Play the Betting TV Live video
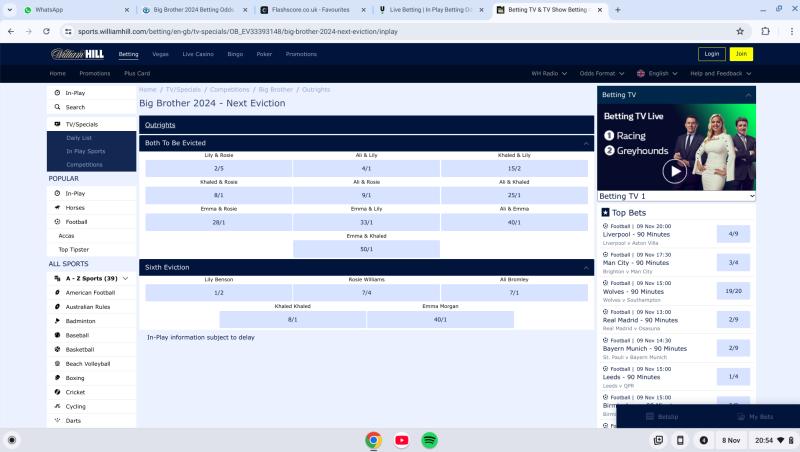Image resolution: width=800 pixels, height=452 pixels. click(675, 172)
